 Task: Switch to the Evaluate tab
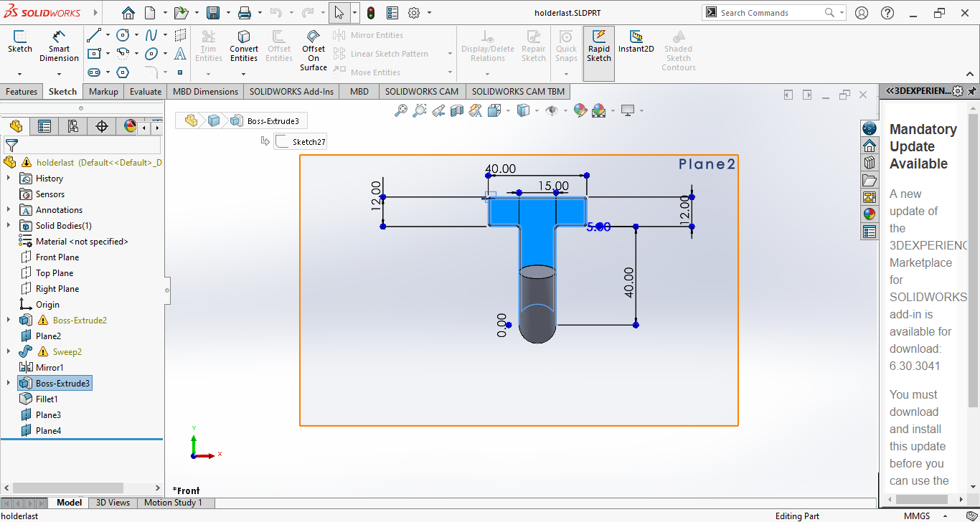coord(146,92)
